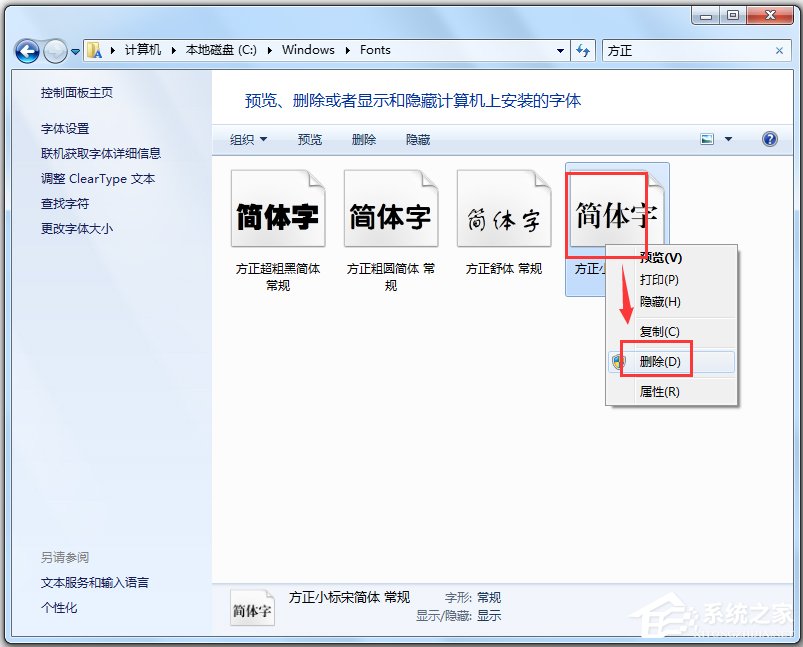Click the 方正粗圆简体 常规 label
The width and height of the screenshot is (803, 647).
pos(391,277)
